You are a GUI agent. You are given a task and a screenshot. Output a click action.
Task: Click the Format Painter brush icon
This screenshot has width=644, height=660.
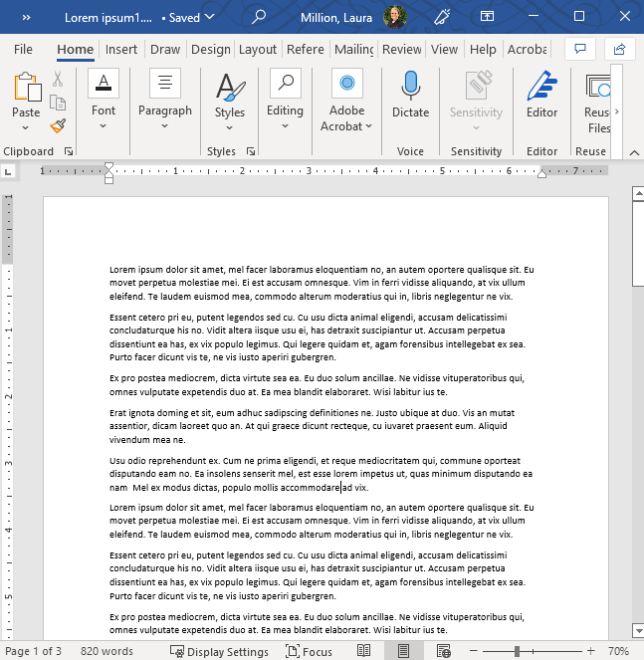[58, 126]
